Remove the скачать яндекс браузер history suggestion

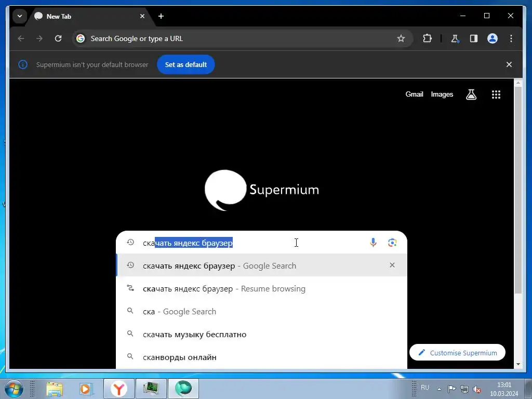coord(392,265)
